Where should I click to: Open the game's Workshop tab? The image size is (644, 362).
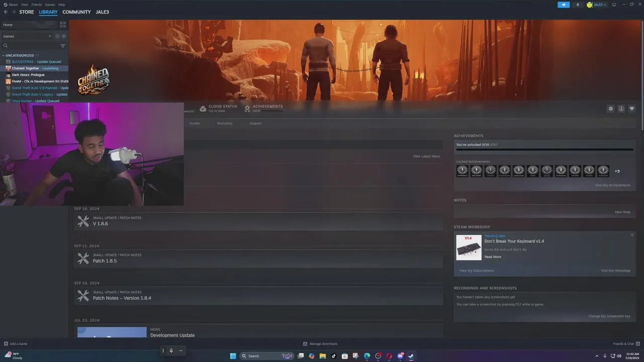(224, 123)
